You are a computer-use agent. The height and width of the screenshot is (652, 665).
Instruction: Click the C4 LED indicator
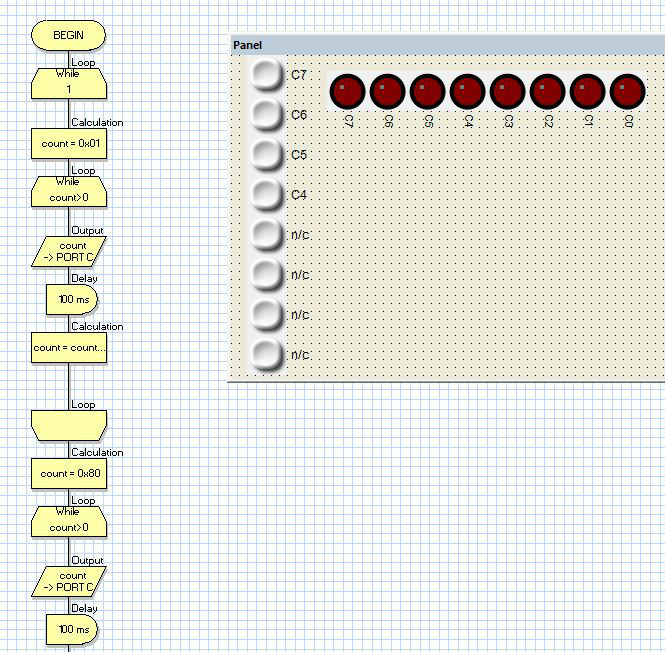coord(467,91)
